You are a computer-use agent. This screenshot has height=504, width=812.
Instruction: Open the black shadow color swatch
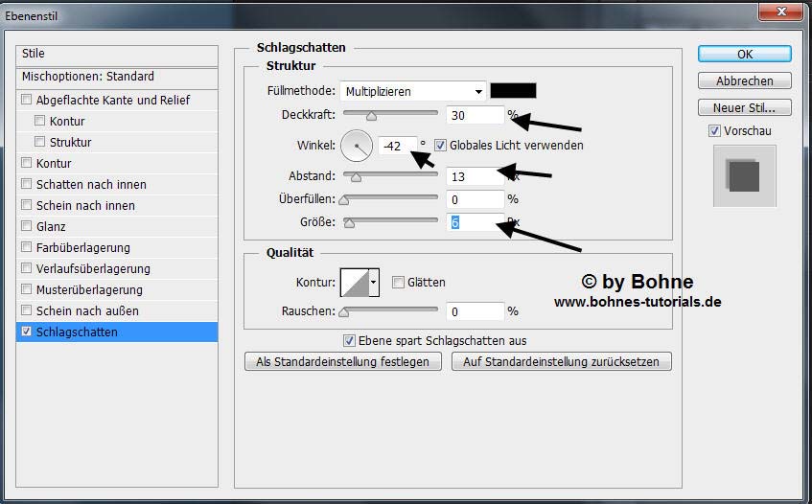click(513, 91)
